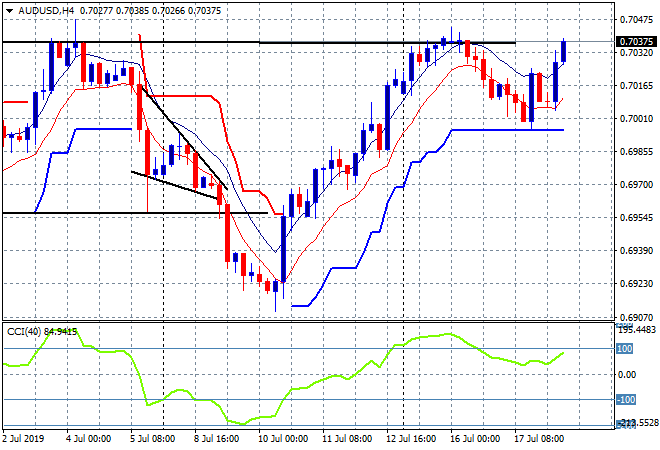Screen dimensions: 660x450
Task: Click the CCI -100 level label
Action: [x=626, y=399]
